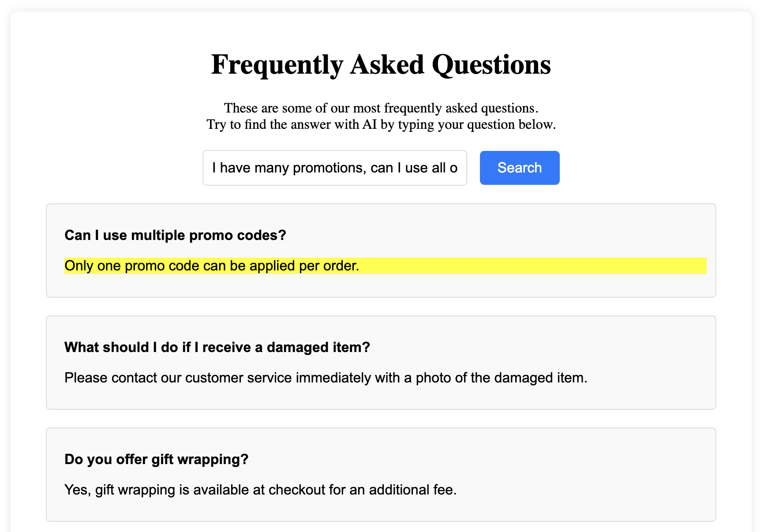Click the gift wrapping answer text
This screenshot has width=764, height=532.
pyautogui.click(x=261, y=490)
